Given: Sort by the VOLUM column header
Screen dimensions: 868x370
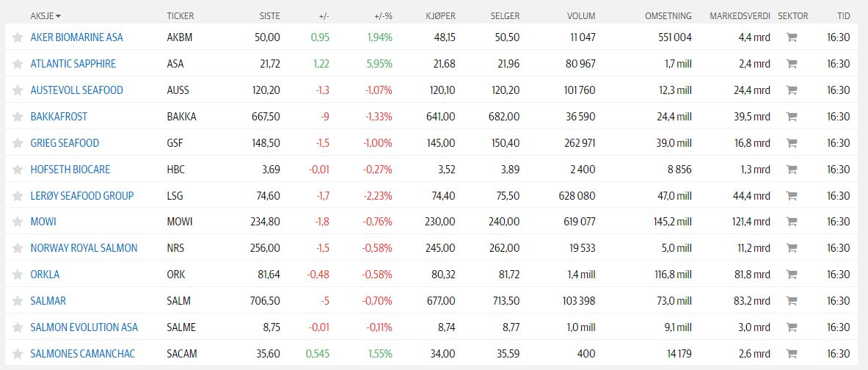Looking at the screenshot, I should (x=581, y=15).
